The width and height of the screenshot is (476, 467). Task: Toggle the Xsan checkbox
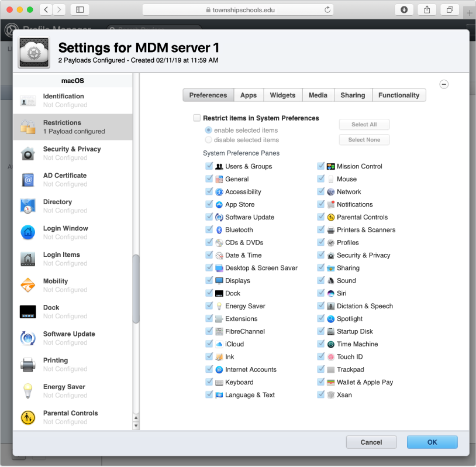320,394
